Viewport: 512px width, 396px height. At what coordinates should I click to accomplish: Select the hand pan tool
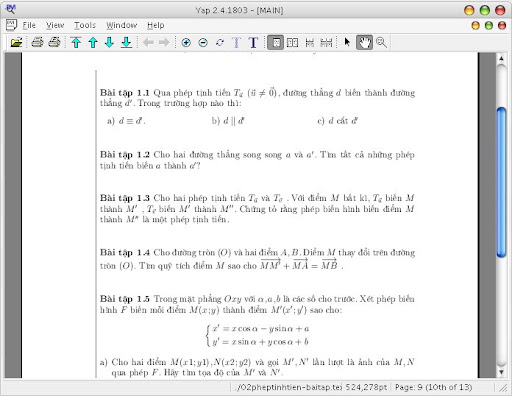pyautogui.click(x=364, y=43)
